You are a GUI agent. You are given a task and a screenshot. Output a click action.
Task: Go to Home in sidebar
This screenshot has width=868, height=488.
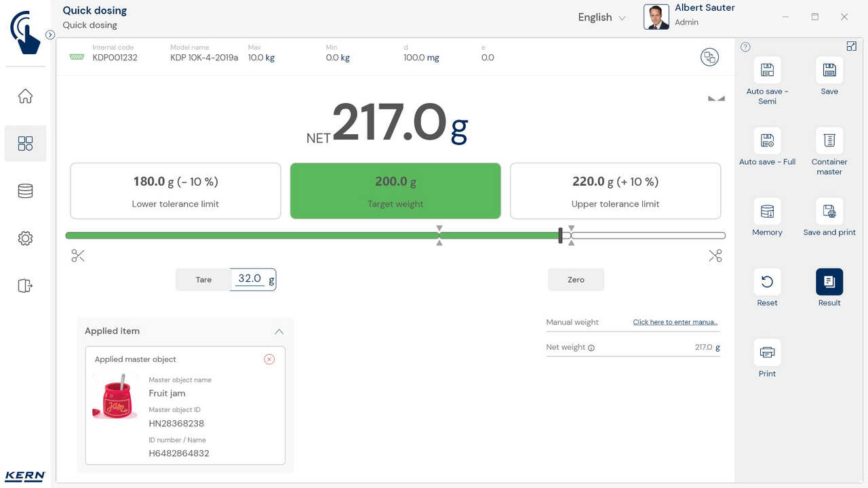coord(25,96)
